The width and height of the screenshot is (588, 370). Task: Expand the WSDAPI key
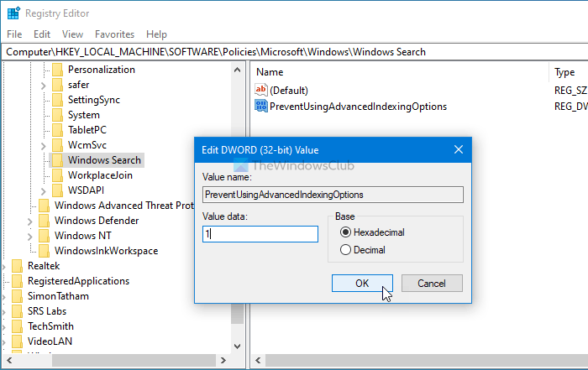click(43, 191)
